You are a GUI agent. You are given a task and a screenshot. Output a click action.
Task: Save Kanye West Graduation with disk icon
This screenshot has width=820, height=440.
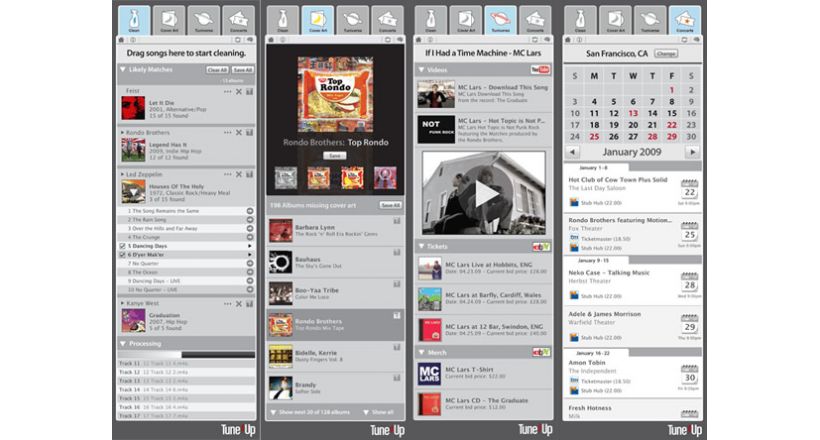[249, 304]
